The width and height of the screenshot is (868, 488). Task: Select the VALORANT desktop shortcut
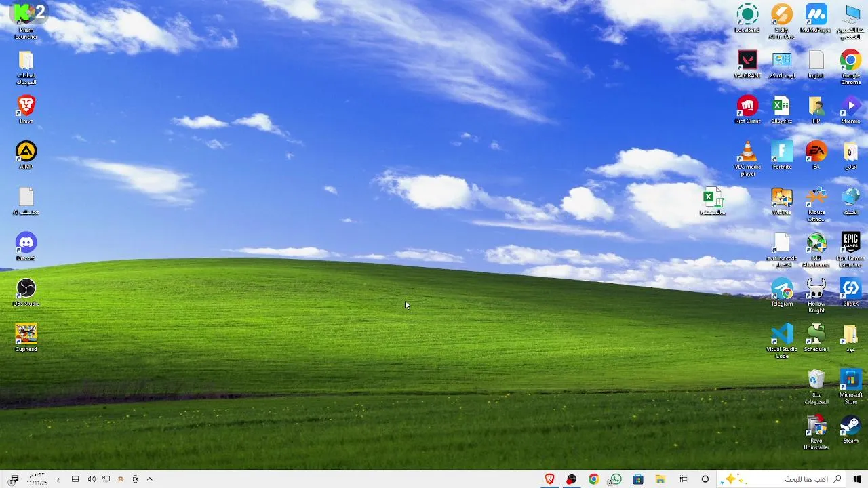(747, 64)
